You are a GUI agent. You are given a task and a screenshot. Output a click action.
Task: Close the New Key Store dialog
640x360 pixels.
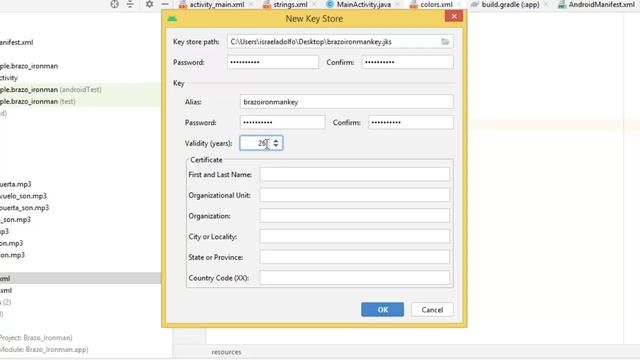[x=454, y=16]
